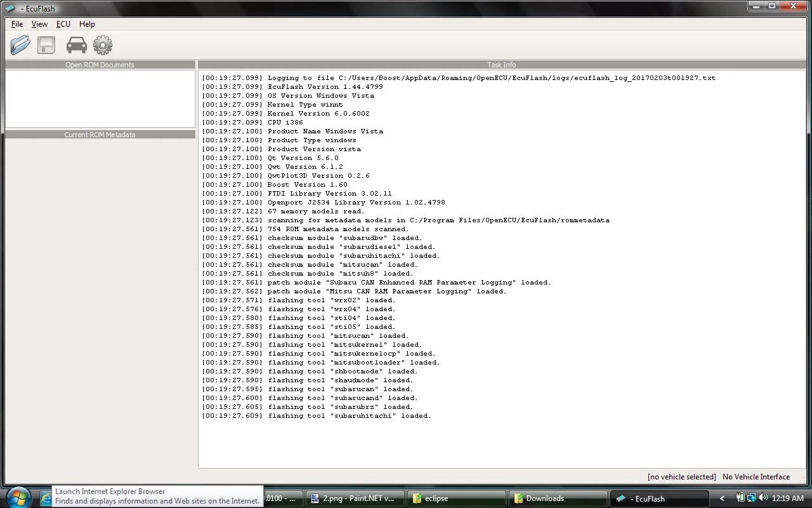Click the Task Info panel header
Screen dimensions: 812x508
click(501, 65)
